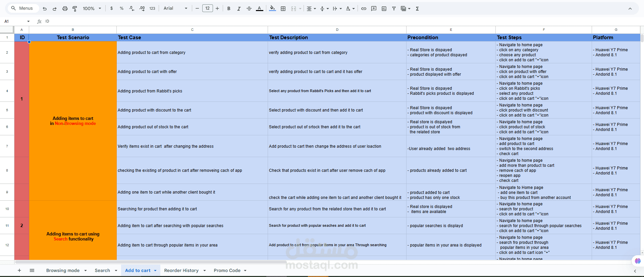Screen dimensions: 644x277
Task: Switch to the Browsing mode sheet tab
Action: [x=63, y=271]
